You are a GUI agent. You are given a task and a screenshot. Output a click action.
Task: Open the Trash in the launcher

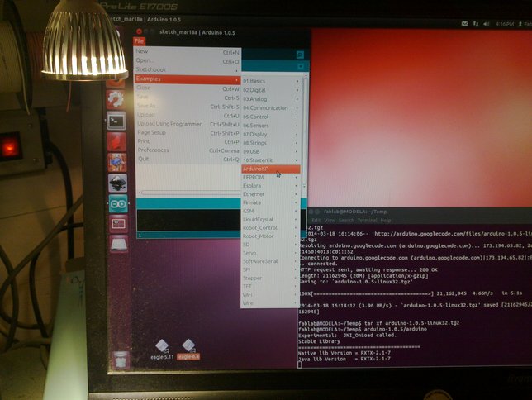(120, 360)
